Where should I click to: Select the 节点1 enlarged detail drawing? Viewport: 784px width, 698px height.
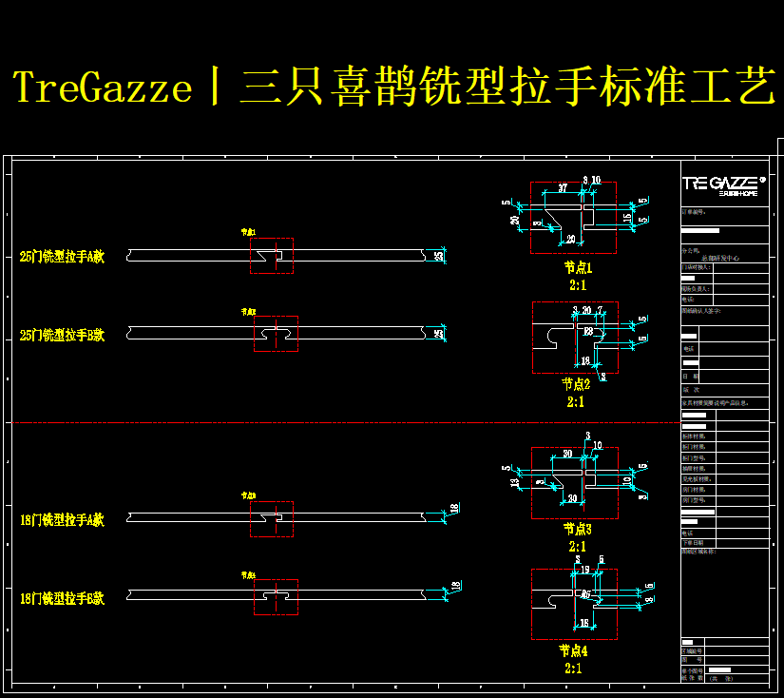[x=573, y=218]
